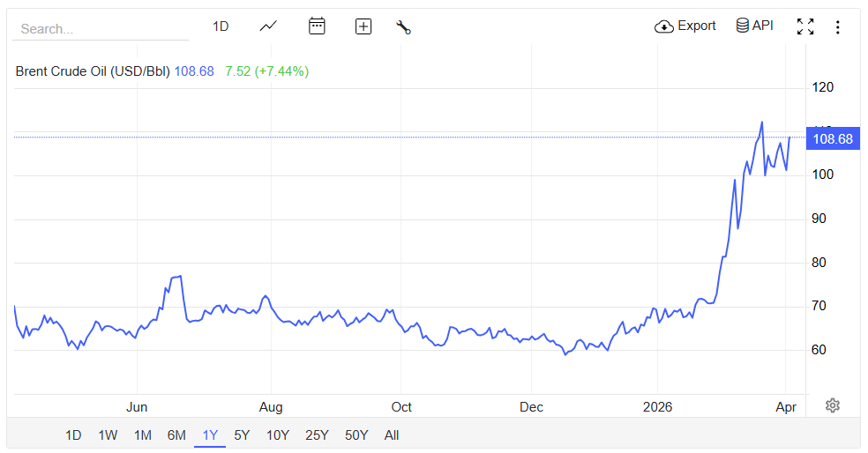Select the 5Y range tab
This screenshot has height=453, width=868.
[x=242, y=435]
